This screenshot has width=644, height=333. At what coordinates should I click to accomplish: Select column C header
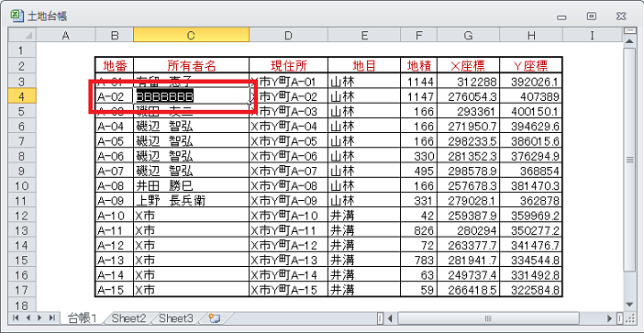click(x=191, y=35)
